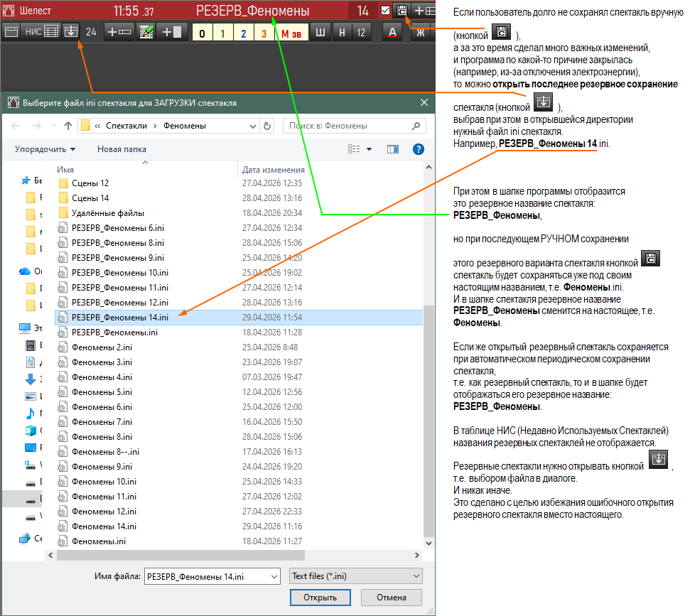Click the Отмена button
The height and width of the screenshot is (616, 690).
click(x=392, y=598)
